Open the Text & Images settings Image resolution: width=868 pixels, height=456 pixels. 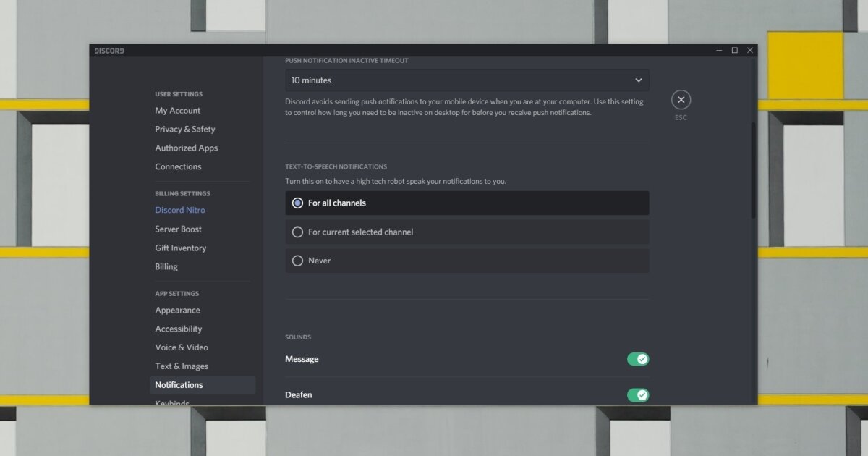179,366
